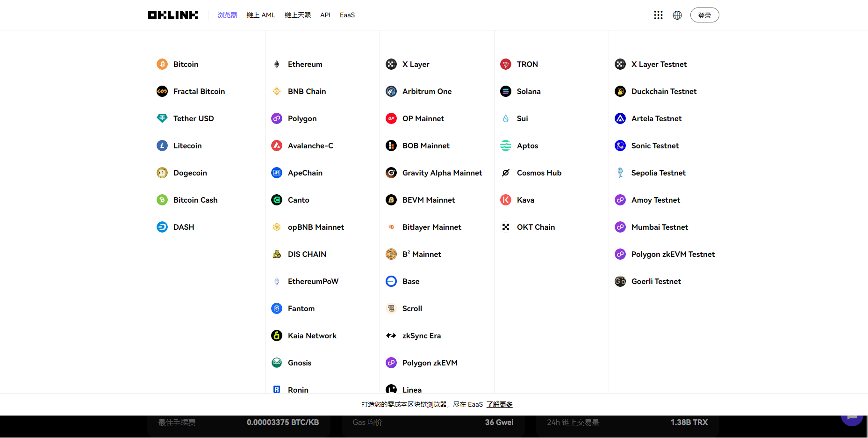Open the API menu item

(x=325, y=15)
